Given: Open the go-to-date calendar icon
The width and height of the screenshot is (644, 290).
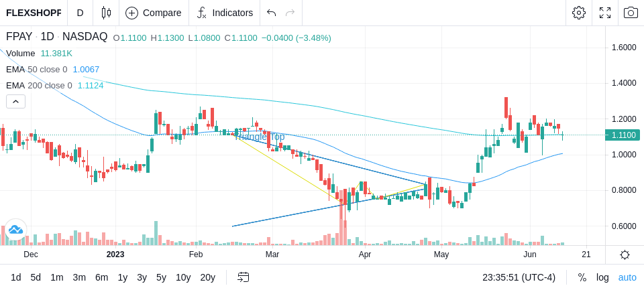Looking at the screenshot, I should click(243, 277).
